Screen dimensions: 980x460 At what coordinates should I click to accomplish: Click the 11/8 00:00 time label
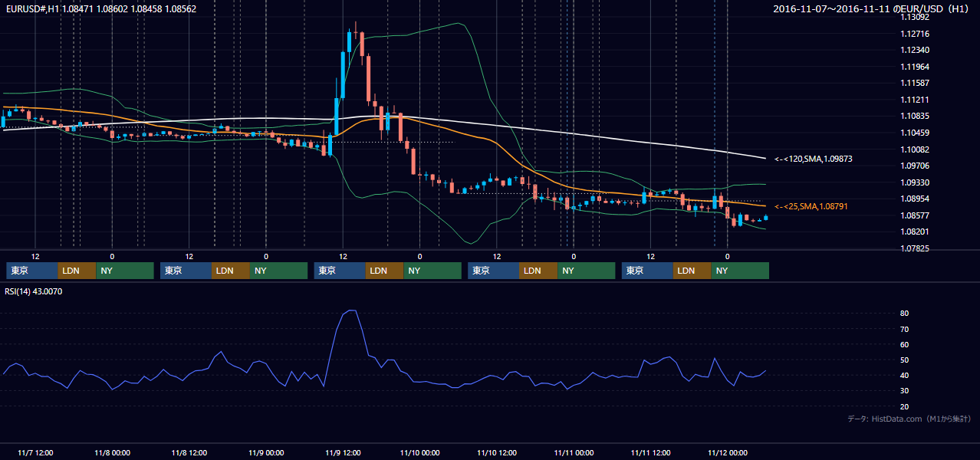[x=112, y=453]
